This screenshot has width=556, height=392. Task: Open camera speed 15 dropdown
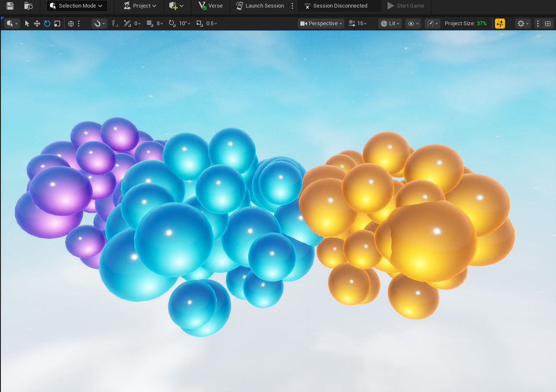pos(357,24)
